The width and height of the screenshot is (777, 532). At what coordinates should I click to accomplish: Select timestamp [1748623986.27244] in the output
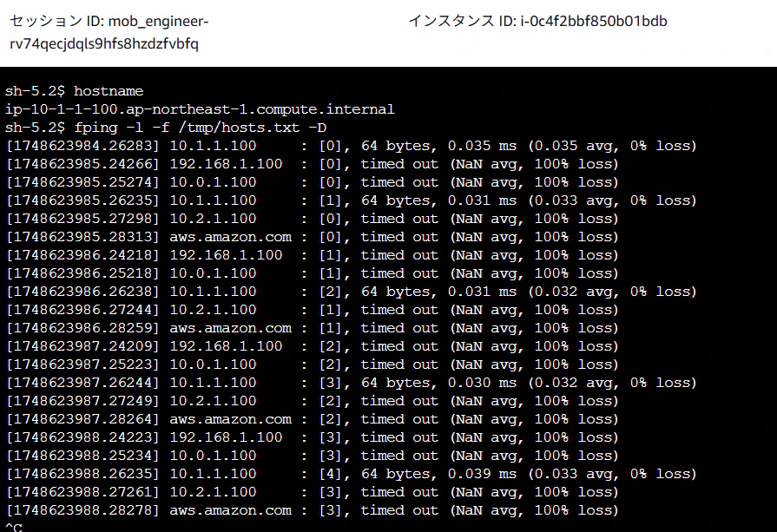coord(82,310)
